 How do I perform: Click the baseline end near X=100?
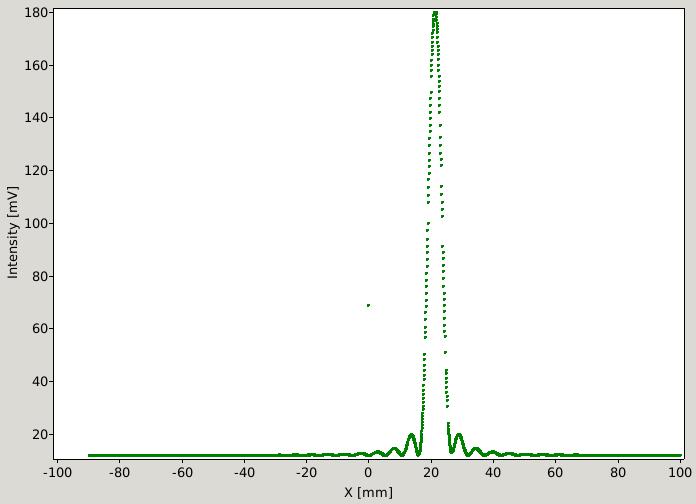(x=680, y=455)
